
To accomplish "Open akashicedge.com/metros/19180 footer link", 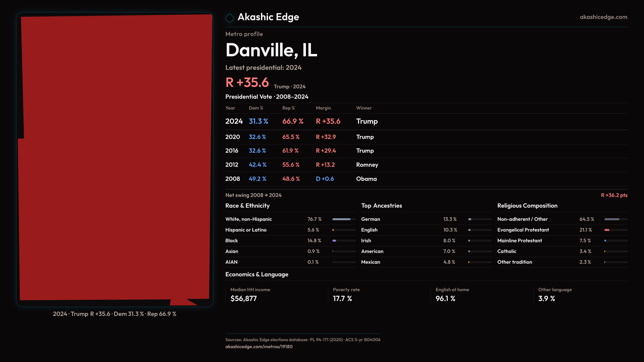I will pos(259,347).
